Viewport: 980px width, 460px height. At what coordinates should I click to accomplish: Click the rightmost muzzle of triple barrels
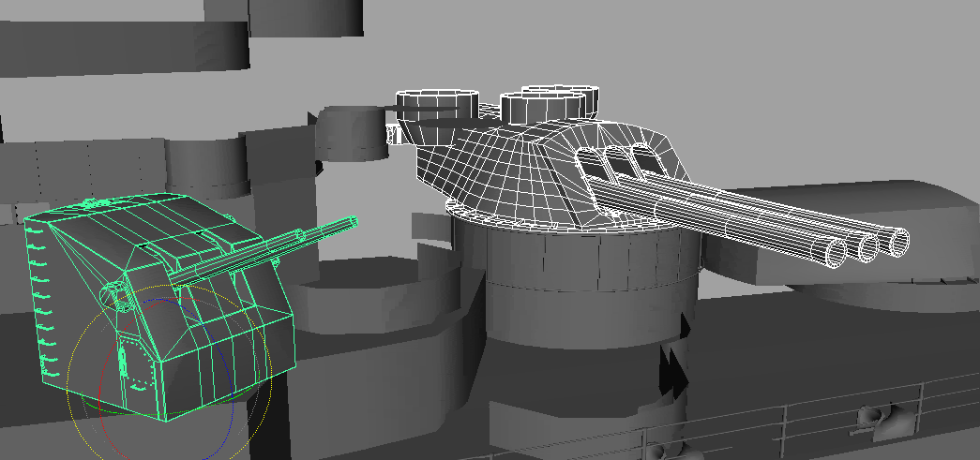[x=898, y=240]
